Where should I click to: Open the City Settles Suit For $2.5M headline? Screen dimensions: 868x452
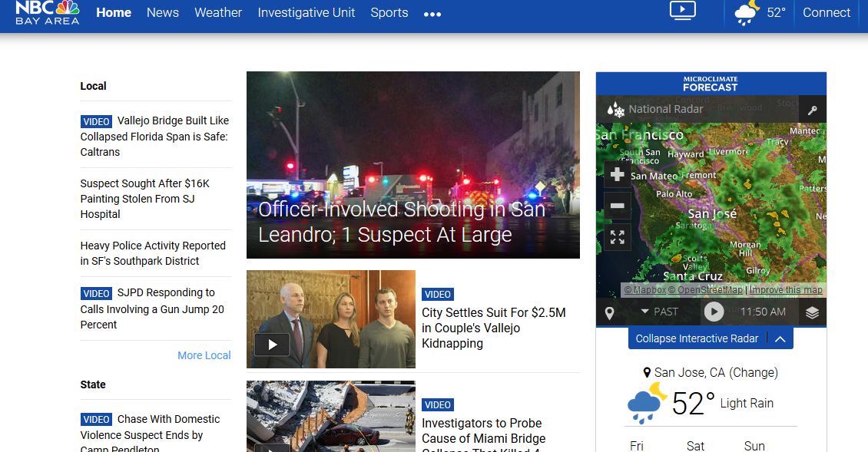pyautogui.click(x=494, y=328)
